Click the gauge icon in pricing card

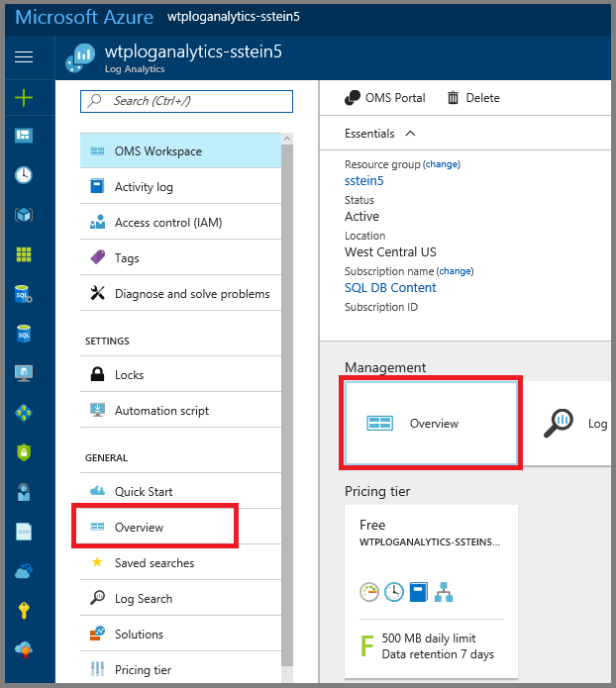pyautogui.click(x=369, y=592)
